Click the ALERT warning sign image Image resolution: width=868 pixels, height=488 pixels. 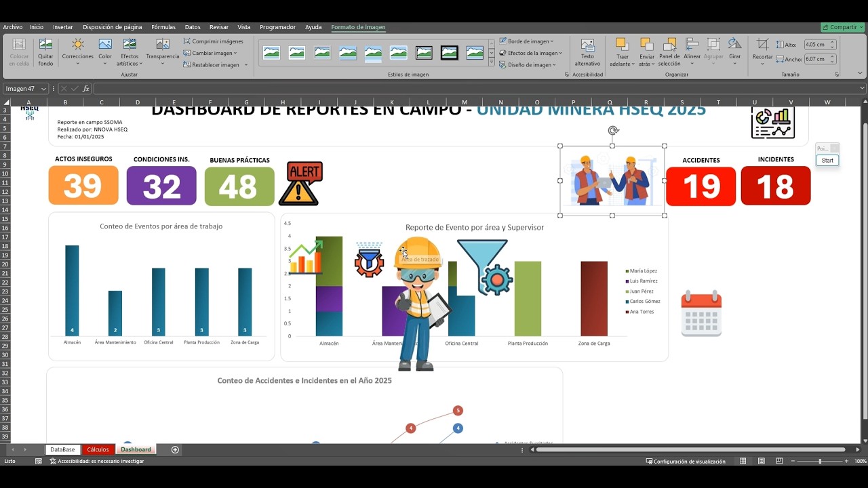pos(300,184)
